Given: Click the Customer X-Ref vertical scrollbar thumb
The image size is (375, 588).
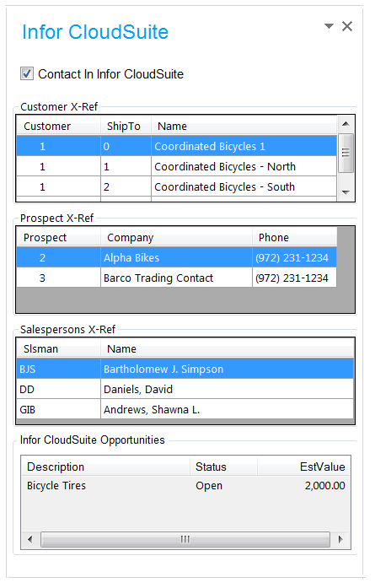Looking at the screenshot, I should 346,153.
